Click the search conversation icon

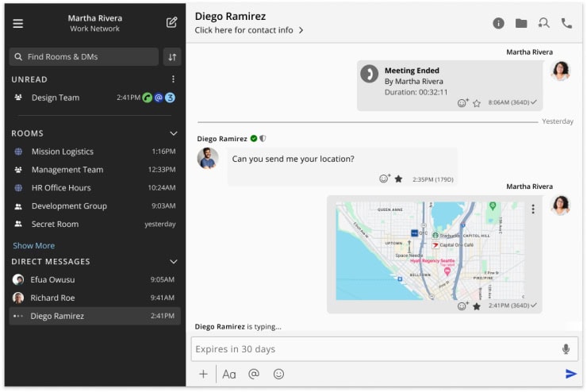coord(543,23)
